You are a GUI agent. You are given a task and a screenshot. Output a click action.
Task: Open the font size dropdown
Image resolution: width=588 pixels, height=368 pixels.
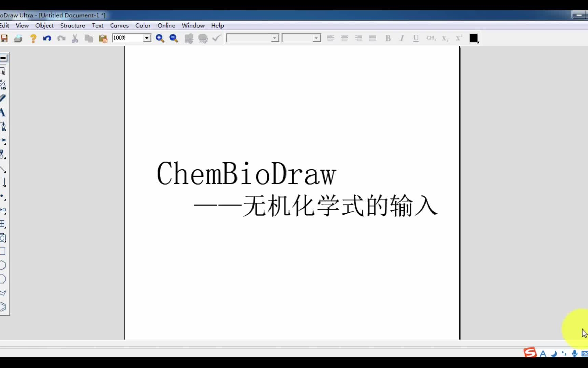[x=316, y=38]
